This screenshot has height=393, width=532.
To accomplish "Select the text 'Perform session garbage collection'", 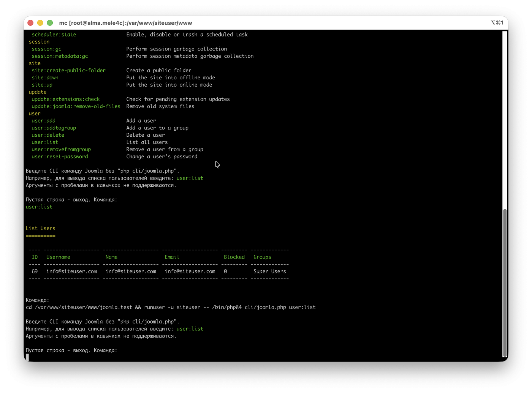I will (177, 49).
